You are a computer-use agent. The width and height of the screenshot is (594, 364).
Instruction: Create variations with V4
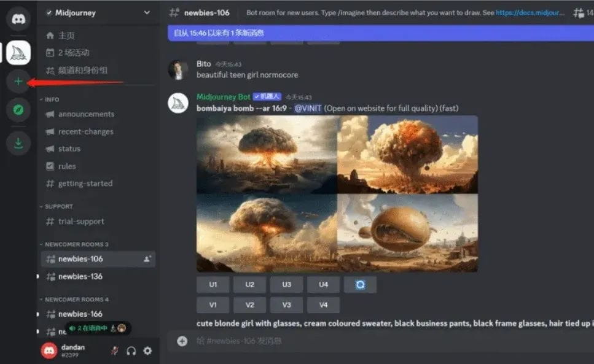[323, 305]
